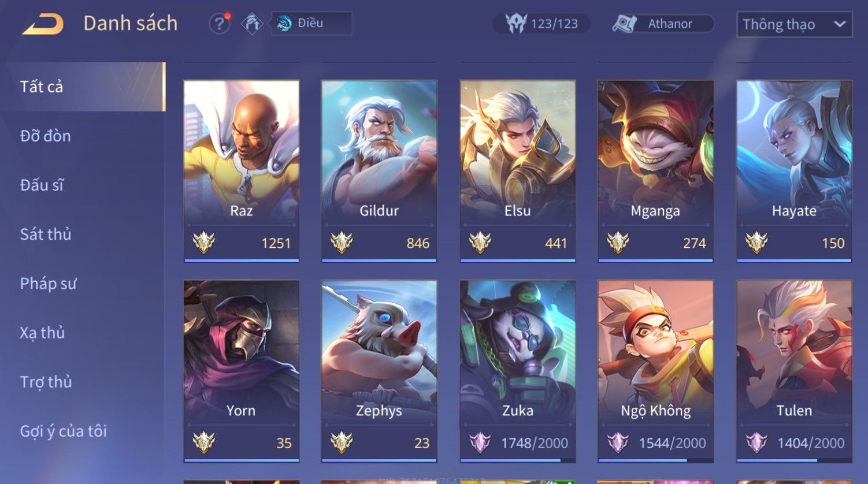868x484 pixels.
Task: Open the Mganga hero card
Action: pos(655,172)
